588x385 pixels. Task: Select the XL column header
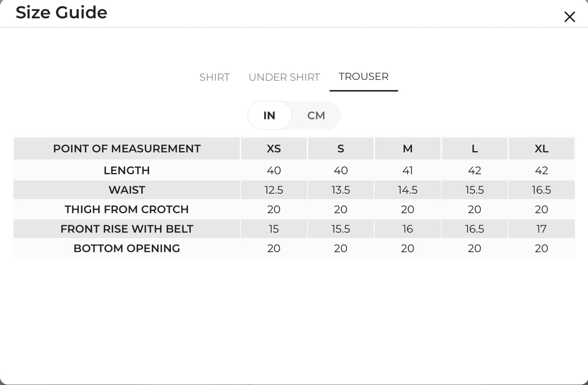coord(542,149)
